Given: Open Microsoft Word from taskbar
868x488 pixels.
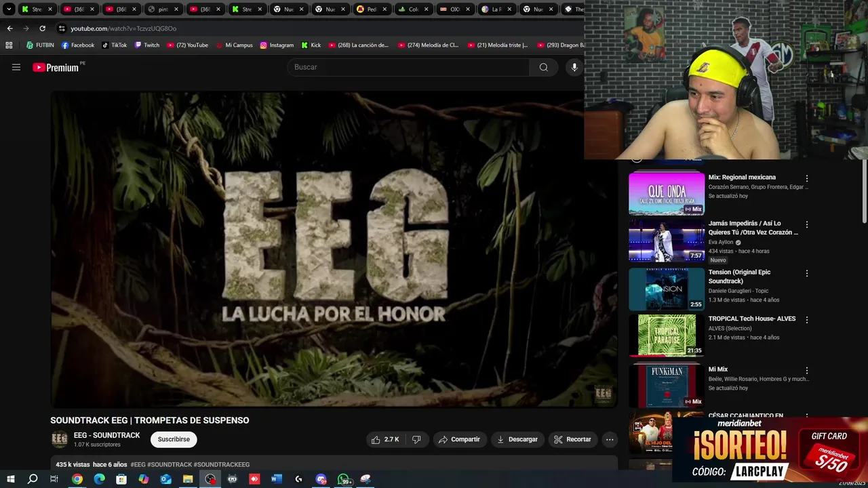Looking at the screenshot, I should coord(276,479).
